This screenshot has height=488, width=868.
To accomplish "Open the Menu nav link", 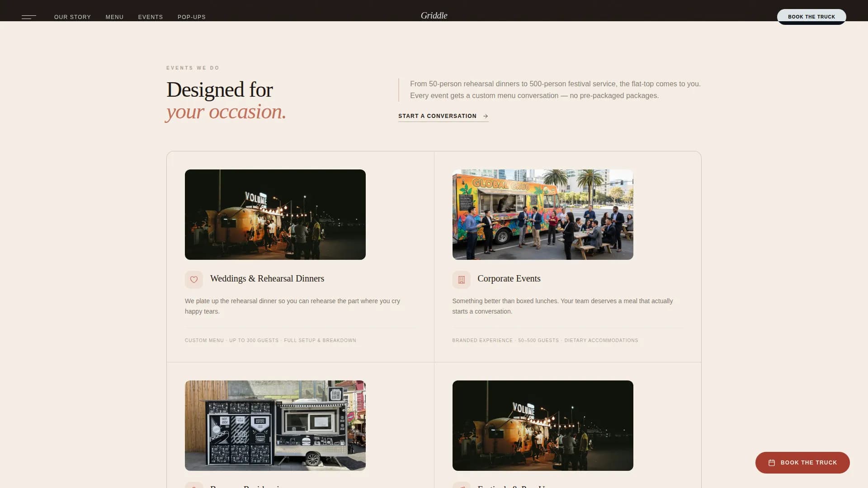I will click(114, 17).
